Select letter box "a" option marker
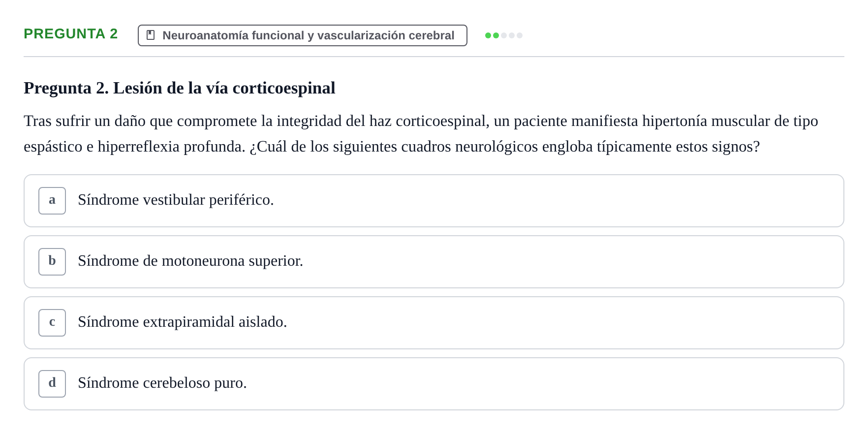The height and width of the screenshot is (434, 868). point(52,201)
